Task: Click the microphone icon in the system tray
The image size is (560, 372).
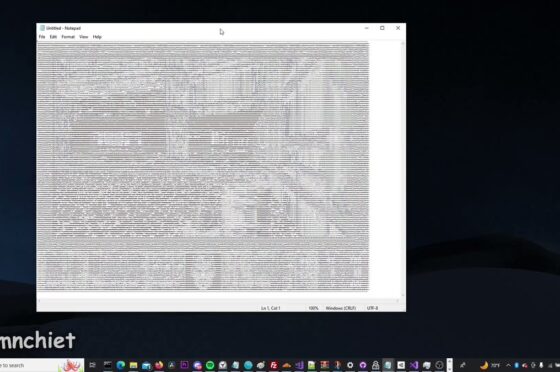Action: tap(541, 365)
